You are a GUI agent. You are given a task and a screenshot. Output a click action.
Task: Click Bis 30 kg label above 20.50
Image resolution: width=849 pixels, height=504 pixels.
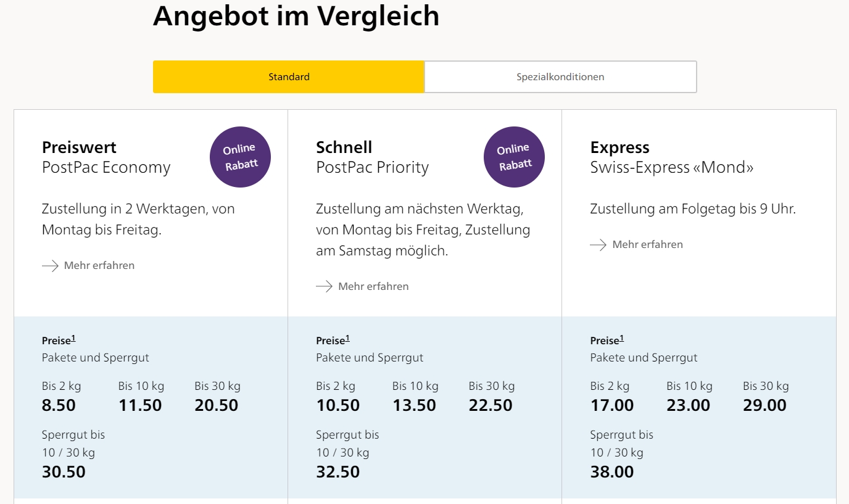217,386
